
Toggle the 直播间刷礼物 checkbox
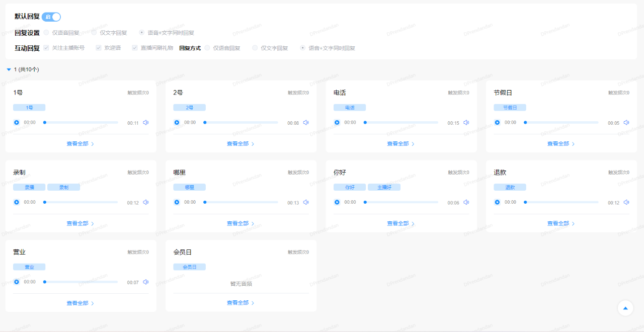[134, 48]
